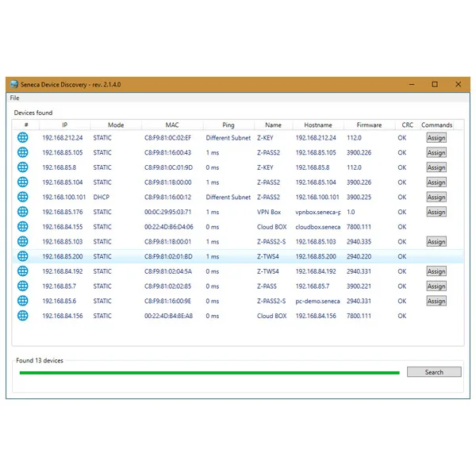Image resolution: width=476 pixels, height=476 pixels.
Task: Sort by the IP column header
Action: (65, 125)
